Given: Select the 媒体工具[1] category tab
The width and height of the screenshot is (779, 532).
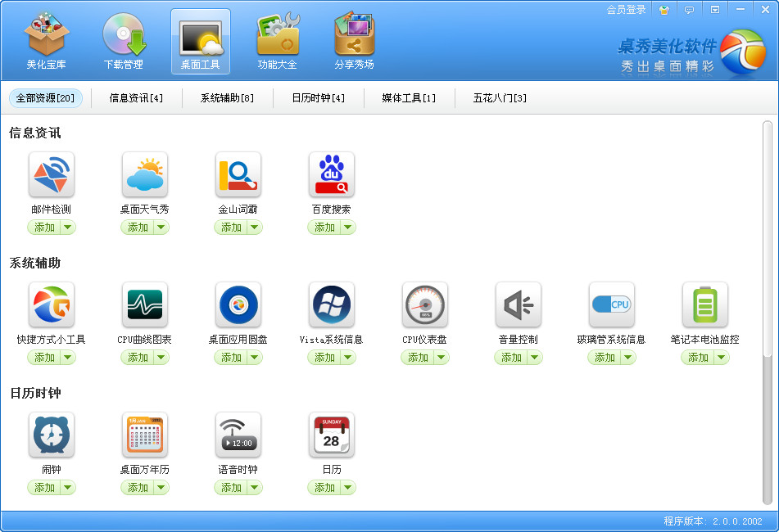Looking at the screenshot, I should [x=409, y=98].
